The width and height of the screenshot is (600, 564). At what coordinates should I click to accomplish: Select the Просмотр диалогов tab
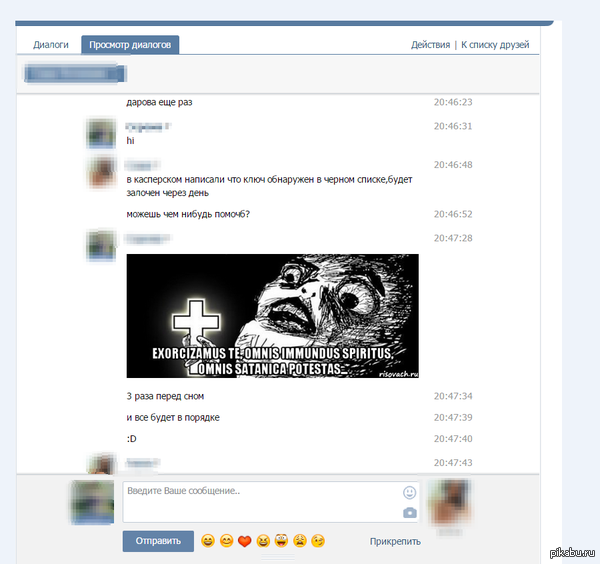point(130,45)
